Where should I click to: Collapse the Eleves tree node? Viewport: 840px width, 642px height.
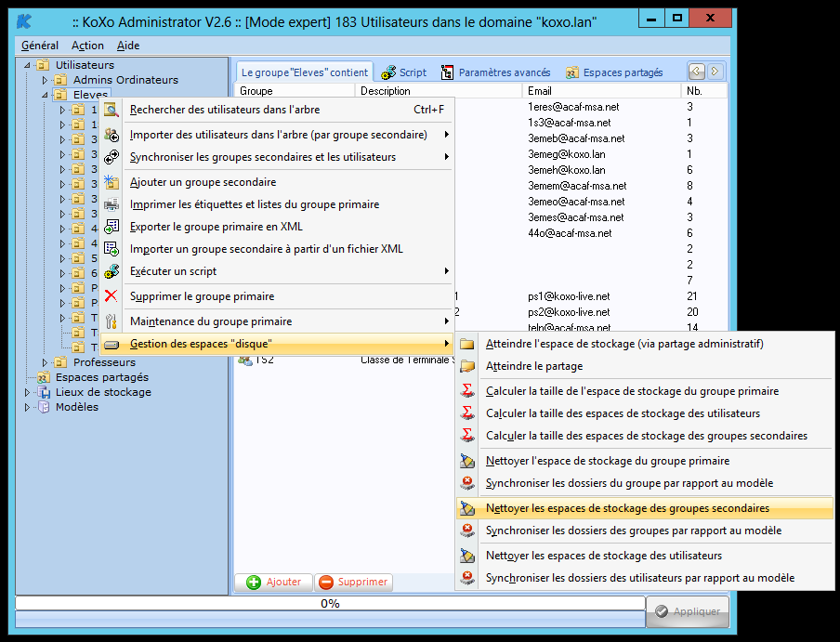coord(45,96)
